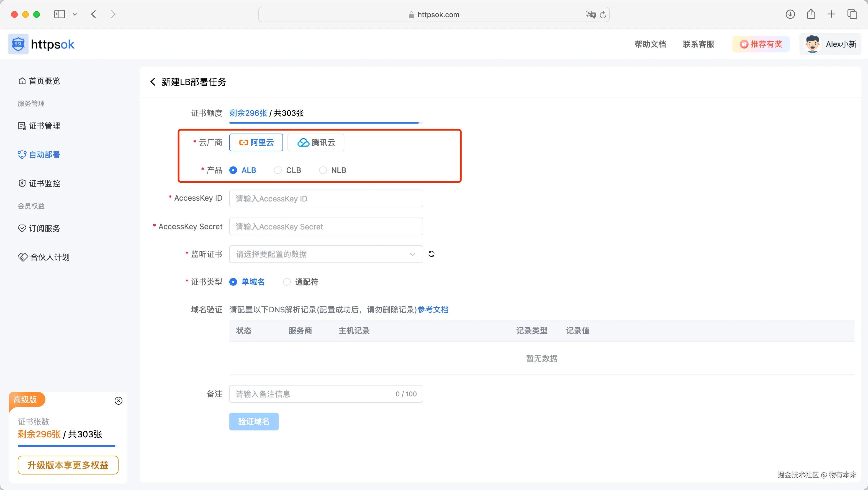Click the httpsok SSL logo

[18, 44]
